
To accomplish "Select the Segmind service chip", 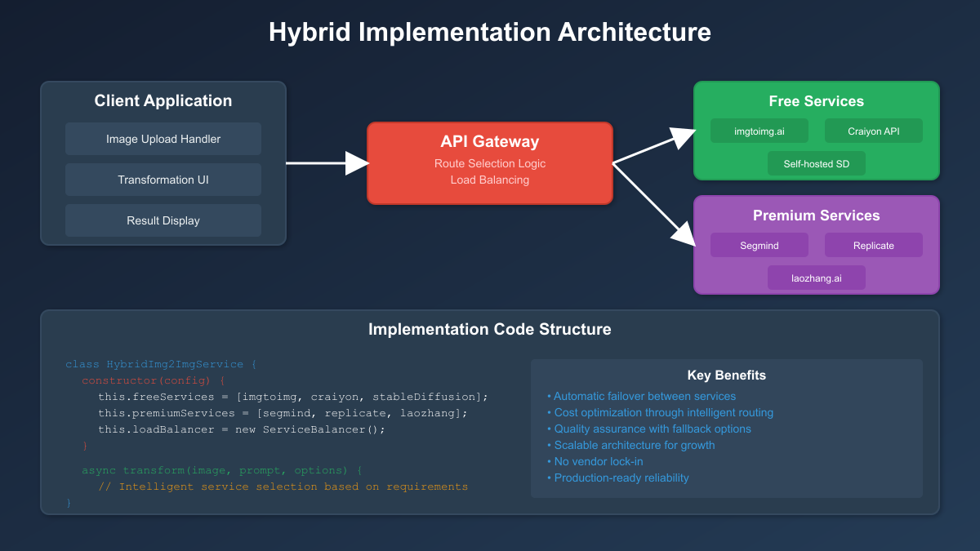I will [759, 245].
